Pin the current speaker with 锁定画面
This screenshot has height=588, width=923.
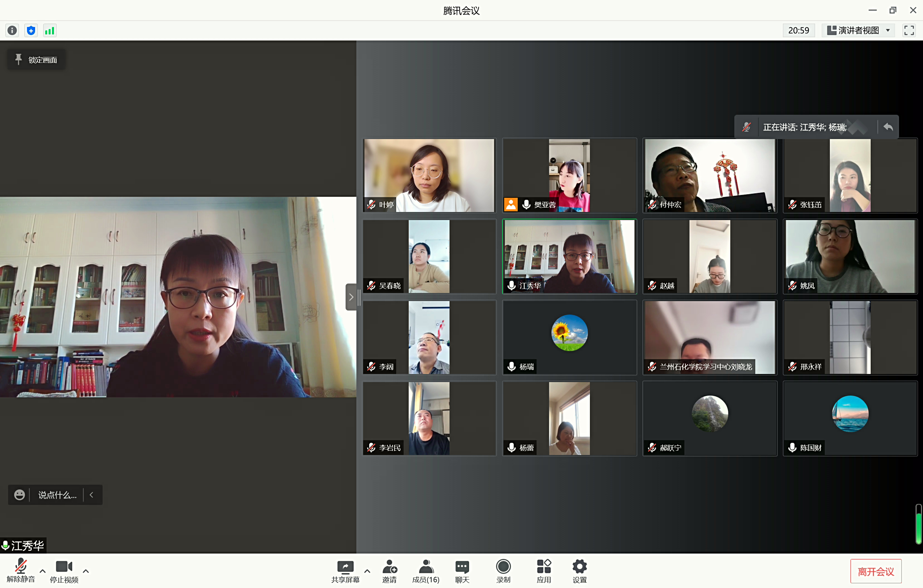tap(36, 59)
